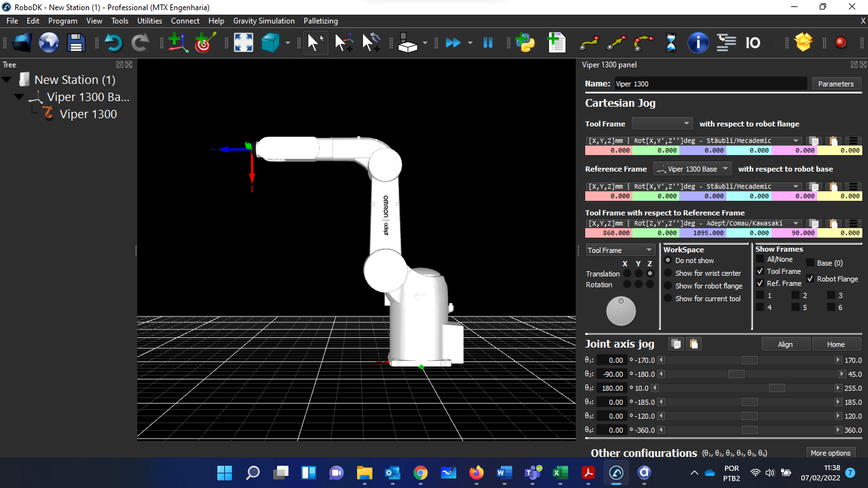Open the empty Tool Frame dropdown
The image size is (868, 488).
(x=661, y=124)
